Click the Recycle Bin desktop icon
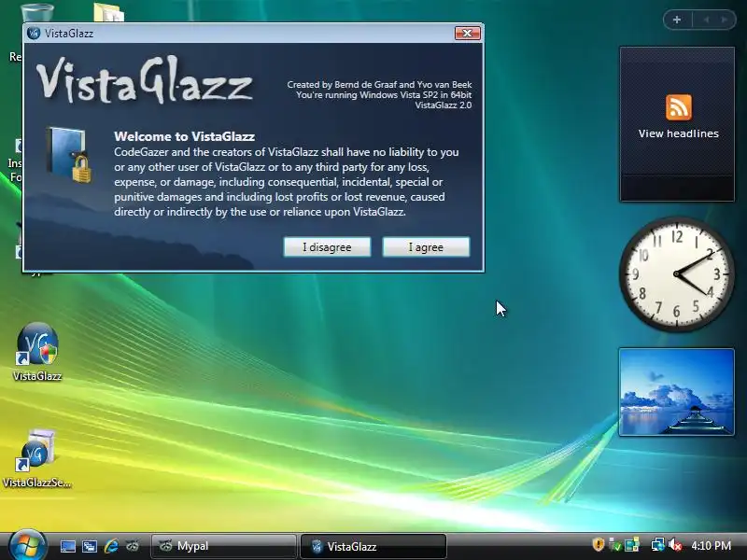Screen dimensions: 747x560 point(35,12)
